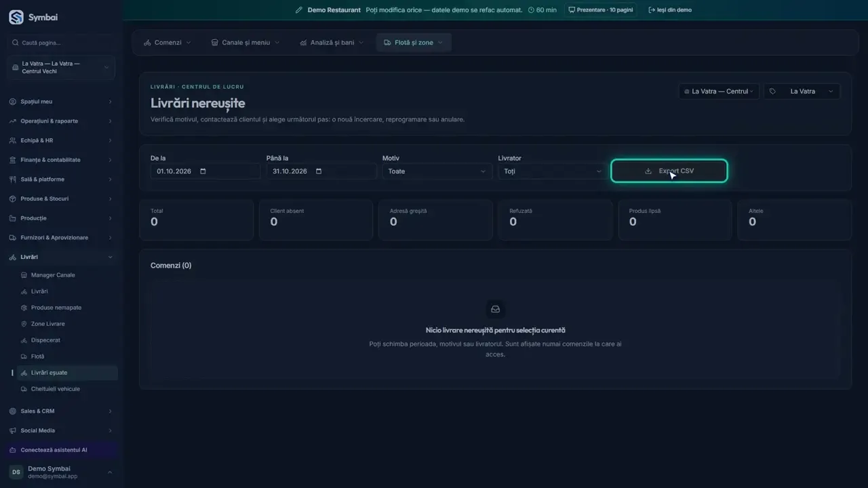Click the Livrări submenu scooter icon
The width and height of the screenshot is (868, 488).
pos(24,291)
